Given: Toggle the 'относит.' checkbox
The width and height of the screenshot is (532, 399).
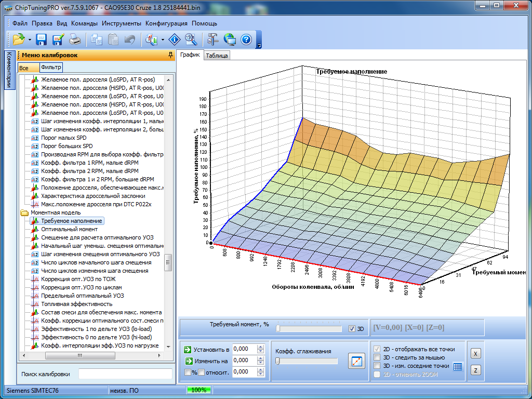Looking at the screenshot, I should pos(201,372).
